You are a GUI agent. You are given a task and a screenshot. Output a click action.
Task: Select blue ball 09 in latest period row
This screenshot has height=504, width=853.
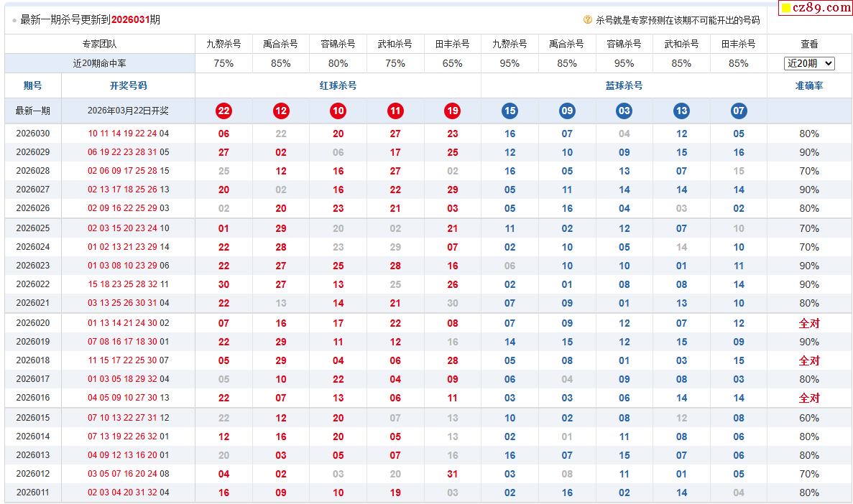click(x=567, y=111)
